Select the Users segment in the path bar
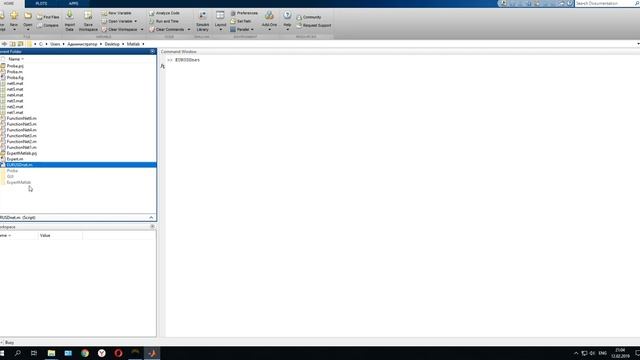The width and height of the screenshot is (640, 360). 55,44
